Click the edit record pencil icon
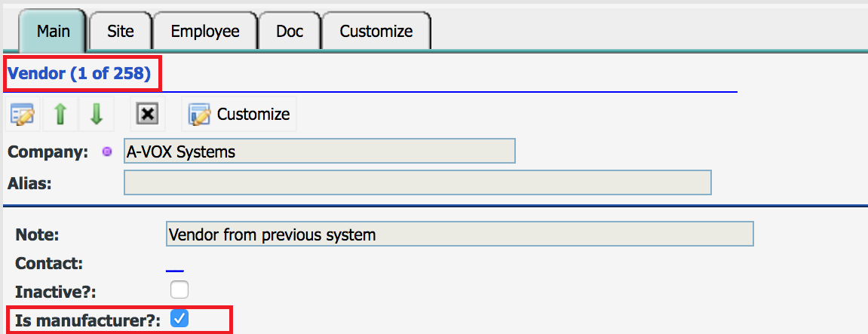 pyautogui.click(x=22, y=114)
